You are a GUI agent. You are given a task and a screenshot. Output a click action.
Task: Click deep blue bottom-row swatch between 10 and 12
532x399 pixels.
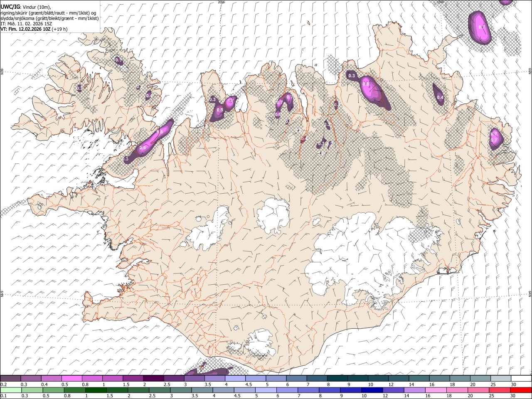tap(373, 390)
